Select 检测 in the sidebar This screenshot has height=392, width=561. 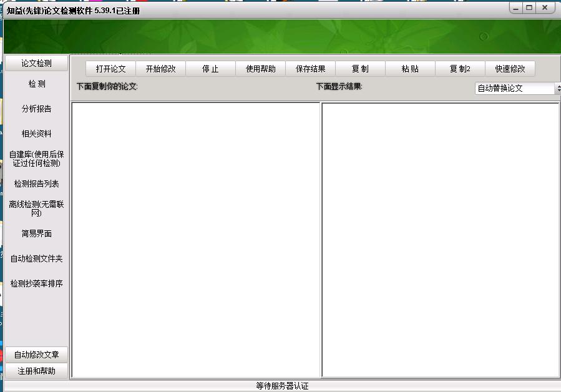[x=36, y=84]
